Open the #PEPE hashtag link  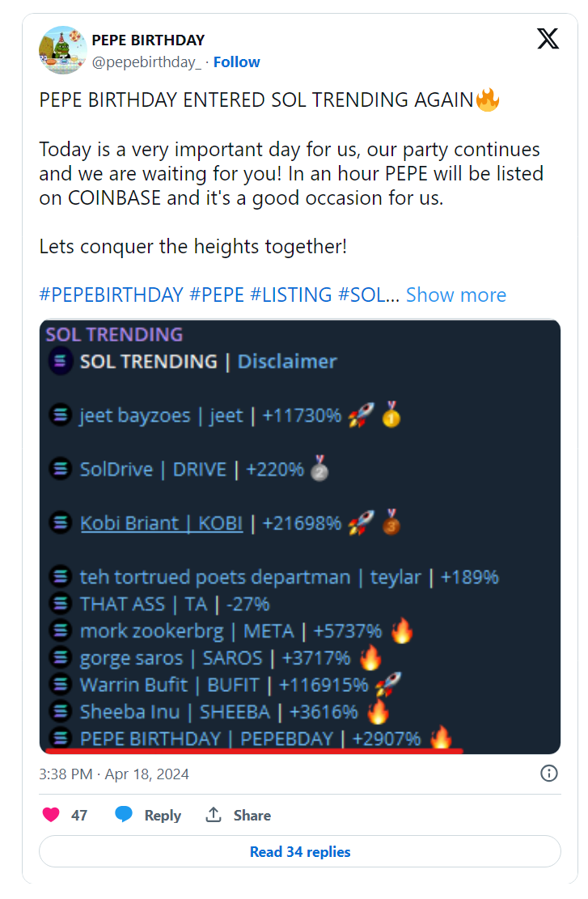pos(217,295)
